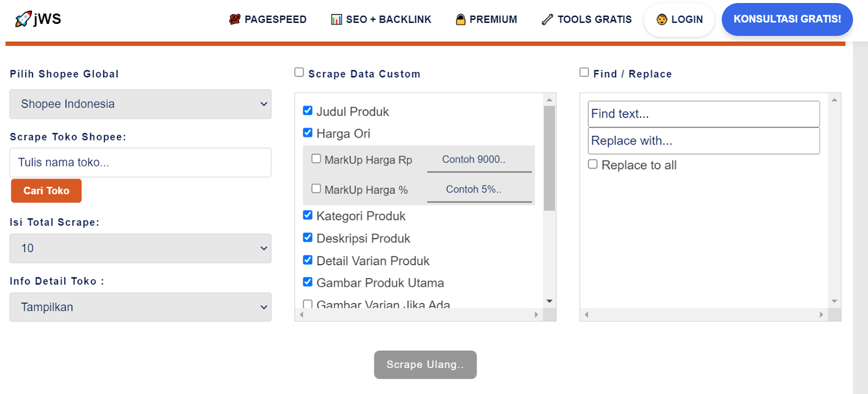Click the scrape options vertical scrollbar thumb
The image size is (868, 394).
point(550,158)
